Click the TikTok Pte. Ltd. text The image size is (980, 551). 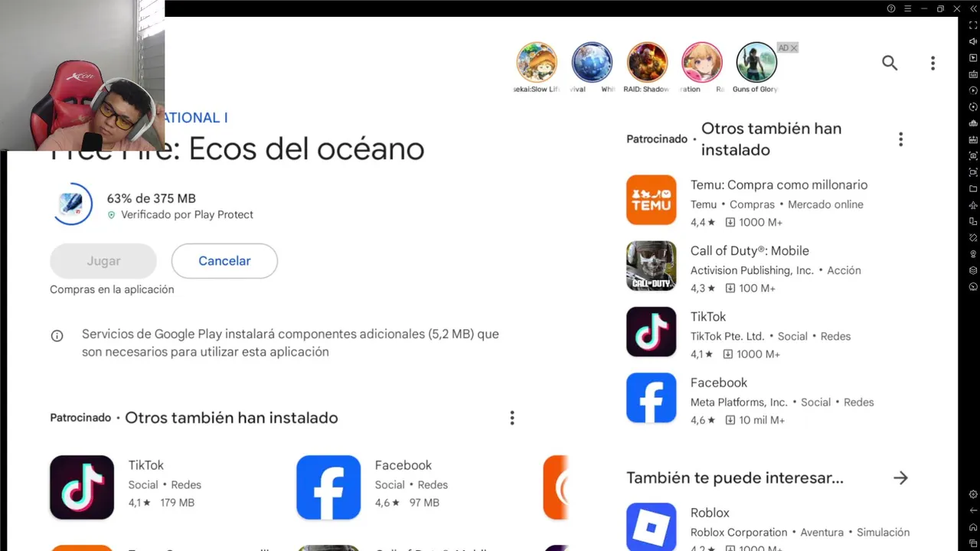point(727,337)
